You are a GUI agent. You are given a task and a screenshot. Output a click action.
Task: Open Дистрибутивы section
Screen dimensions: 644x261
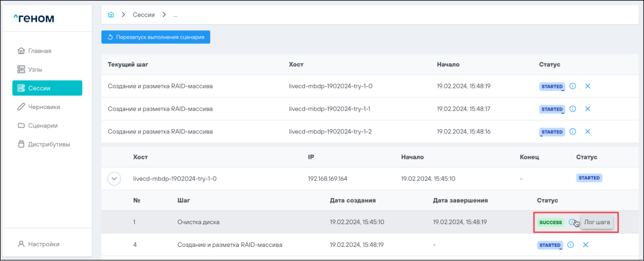click(x=49, y=144)
